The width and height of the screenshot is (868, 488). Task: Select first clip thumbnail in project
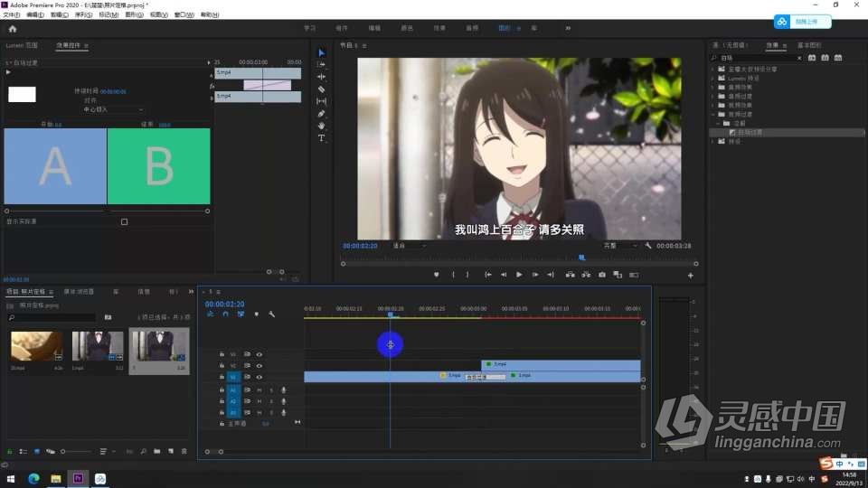pos(36,346)
